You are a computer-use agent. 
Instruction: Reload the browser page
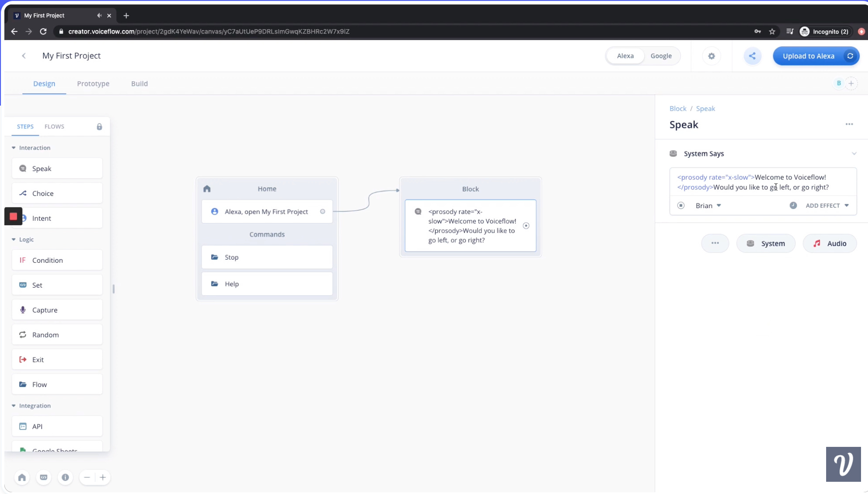click(43, 31)
